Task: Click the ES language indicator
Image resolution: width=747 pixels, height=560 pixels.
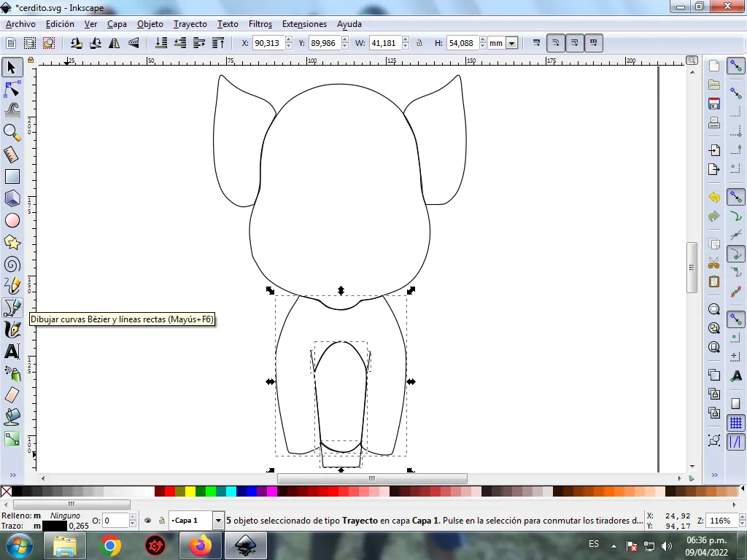Action: click(x=594, y=544)
